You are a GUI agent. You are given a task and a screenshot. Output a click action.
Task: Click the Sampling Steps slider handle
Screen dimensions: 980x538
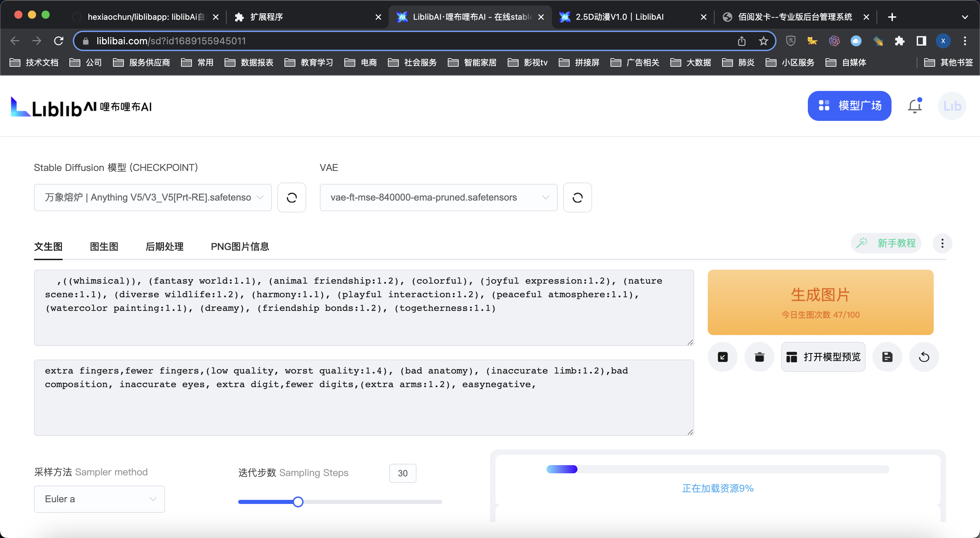(x=298, y=502)
